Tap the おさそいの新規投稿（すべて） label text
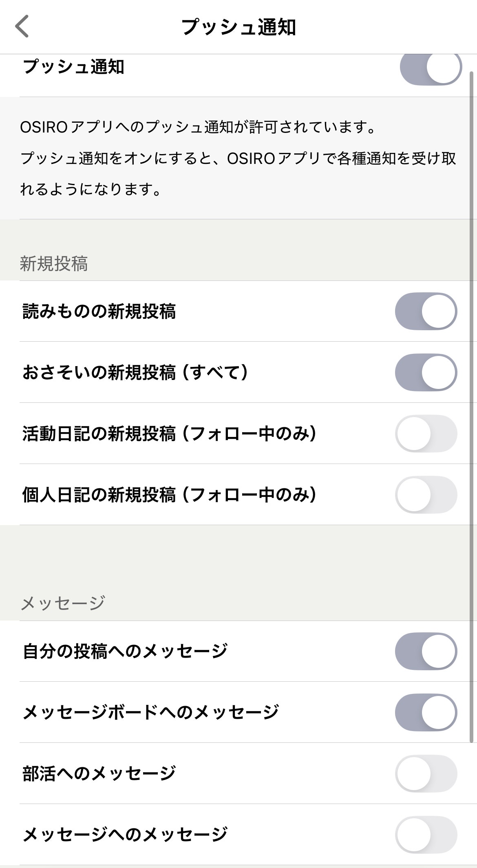 pyautogui.click(x=135, y=373)
